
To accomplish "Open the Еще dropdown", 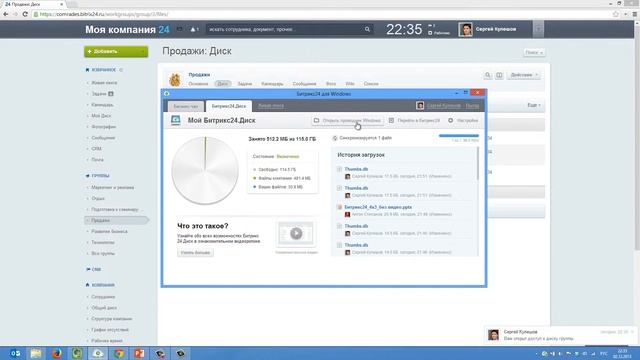I will coord(533,105).
